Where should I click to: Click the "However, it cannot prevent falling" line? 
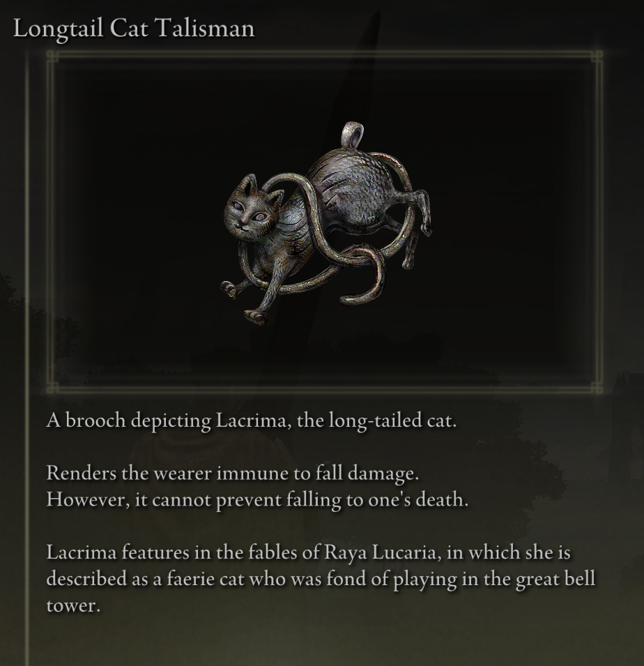[x=257, y=500]
